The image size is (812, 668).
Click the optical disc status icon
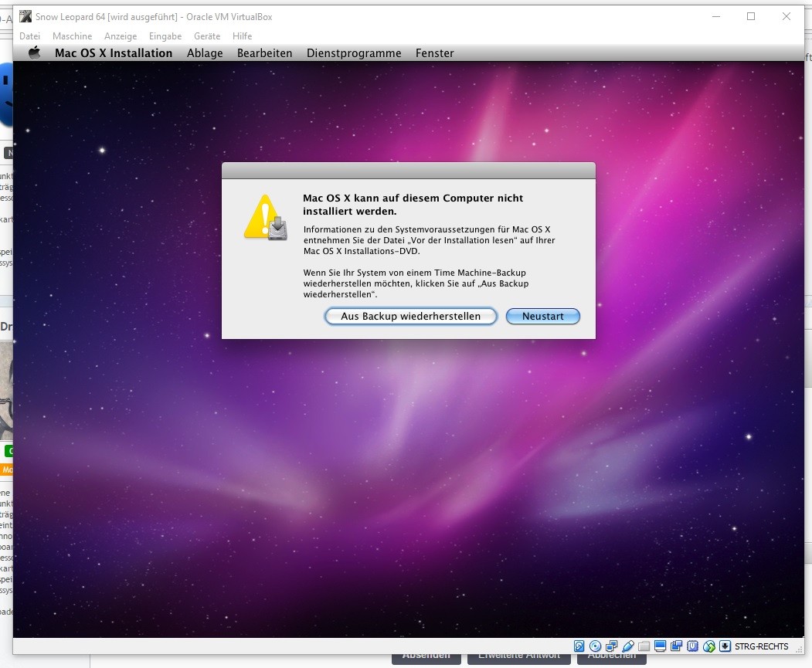[596, 646]
